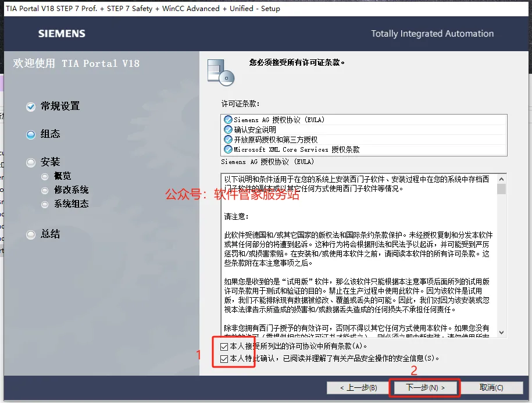Click the 系统组态 sub-step label
This screenshot has width=532, height=403.
(72, 204)
